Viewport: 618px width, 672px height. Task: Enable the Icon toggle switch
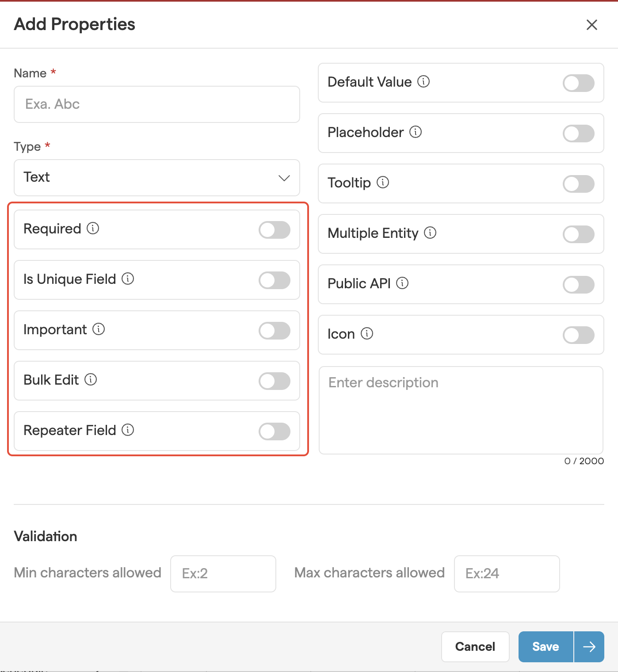(578, 335)
